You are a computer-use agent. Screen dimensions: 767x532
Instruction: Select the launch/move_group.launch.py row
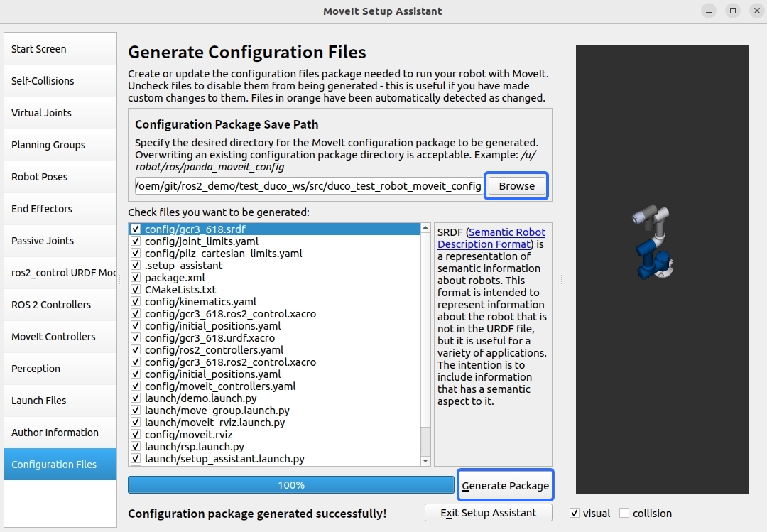tap(274, 410)
